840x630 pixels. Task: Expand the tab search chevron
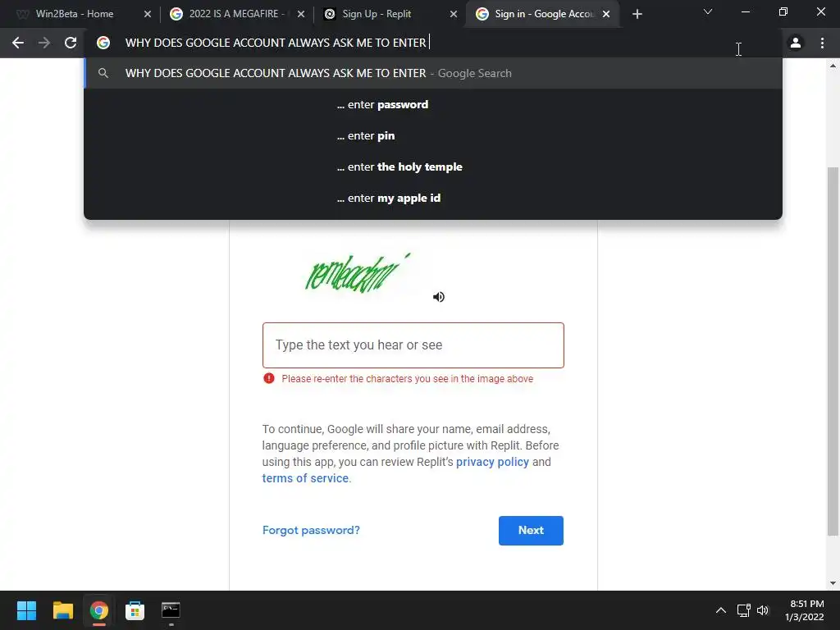click(x=708, y=11)
